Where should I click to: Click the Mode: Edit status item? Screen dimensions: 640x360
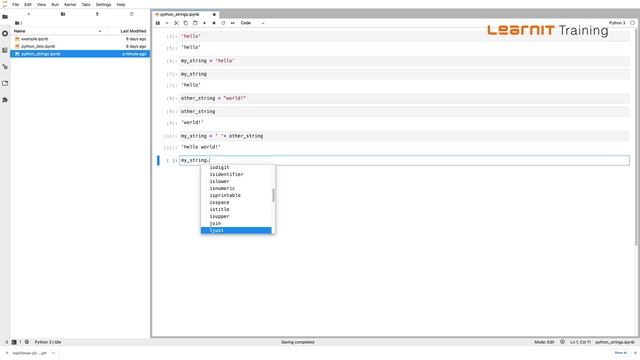pos(544,342)
